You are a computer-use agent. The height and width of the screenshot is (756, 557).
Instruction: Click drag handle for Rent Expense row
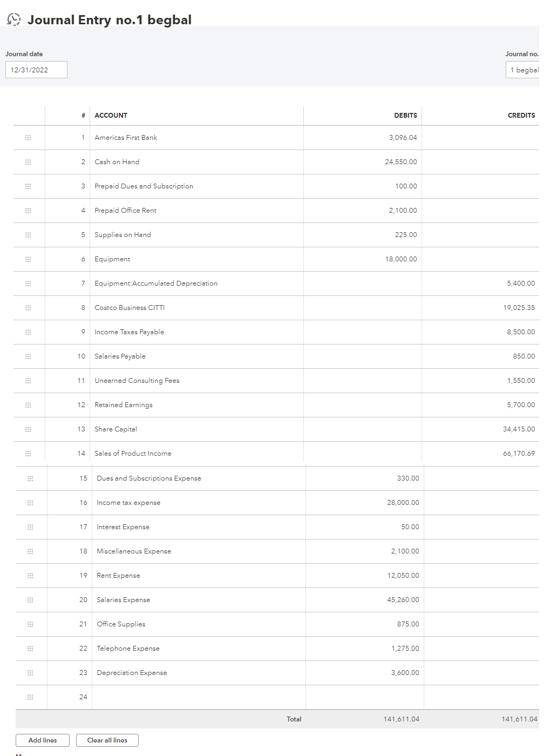coord(30,576)
